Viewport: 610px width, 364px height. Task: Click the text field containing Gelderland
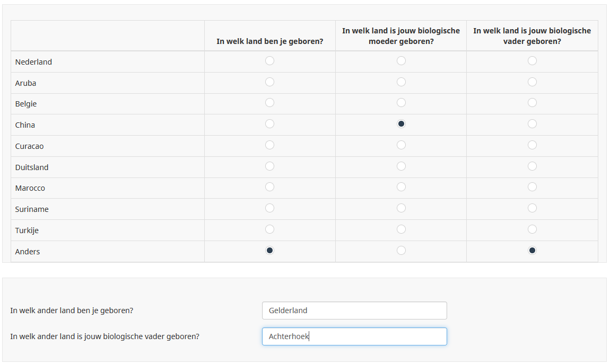pos(354,310)
